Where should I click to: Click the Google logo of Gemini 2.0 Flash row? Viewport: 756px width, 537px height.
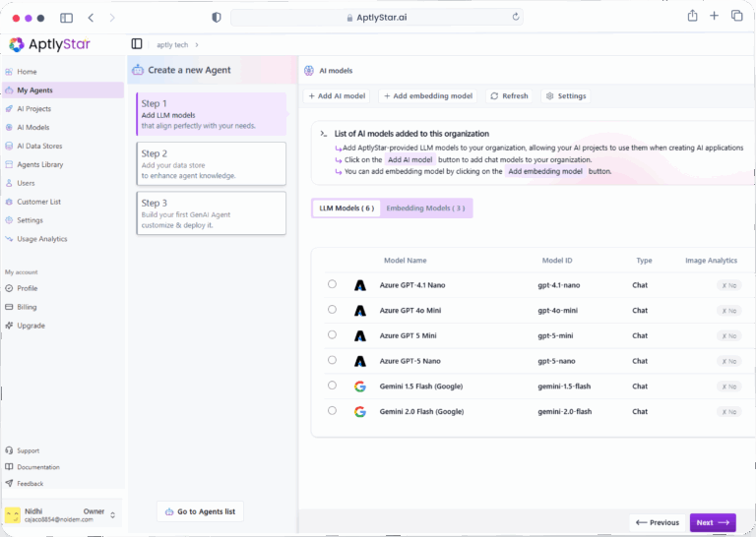(x=360, y=412)
